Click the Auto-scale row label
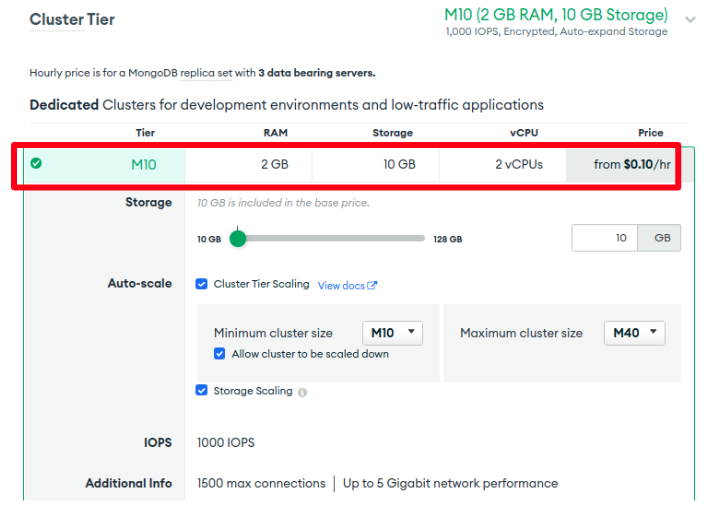Image resolution: width=711 pixels, height=511 pixels. [x=140, y=283]
